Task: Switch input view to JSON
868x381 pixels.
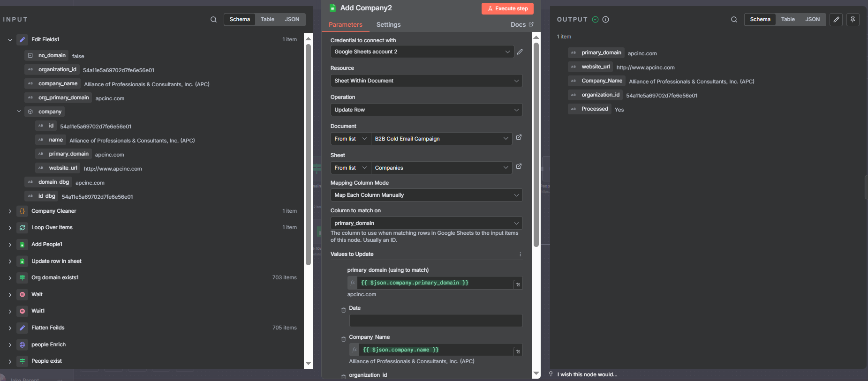Action: 292,20
